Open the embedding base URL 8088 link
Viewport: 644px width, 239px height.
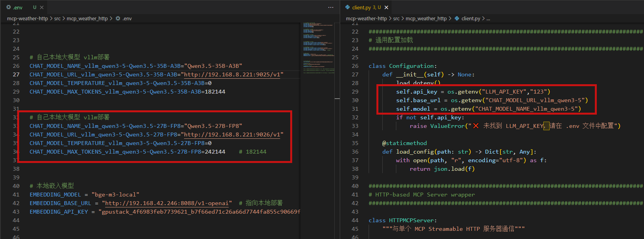[x=167, y=203]
